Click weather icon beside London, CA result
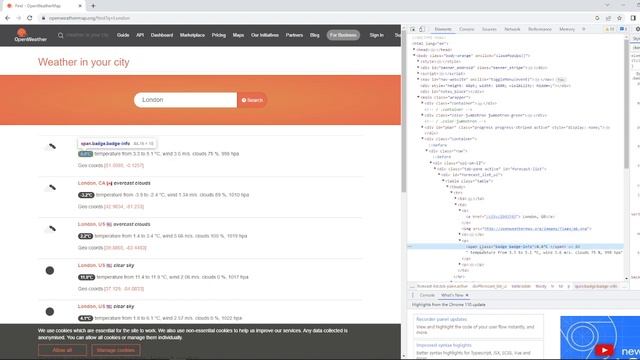Viewport: 640px width, 360px height. click(50, 188)
